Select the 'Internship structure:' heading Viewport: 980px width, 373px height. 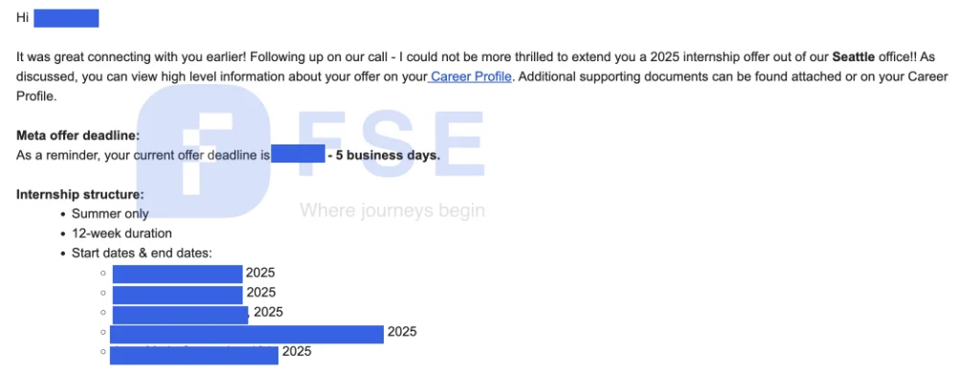pyautogui.click(x=80, y=194)
